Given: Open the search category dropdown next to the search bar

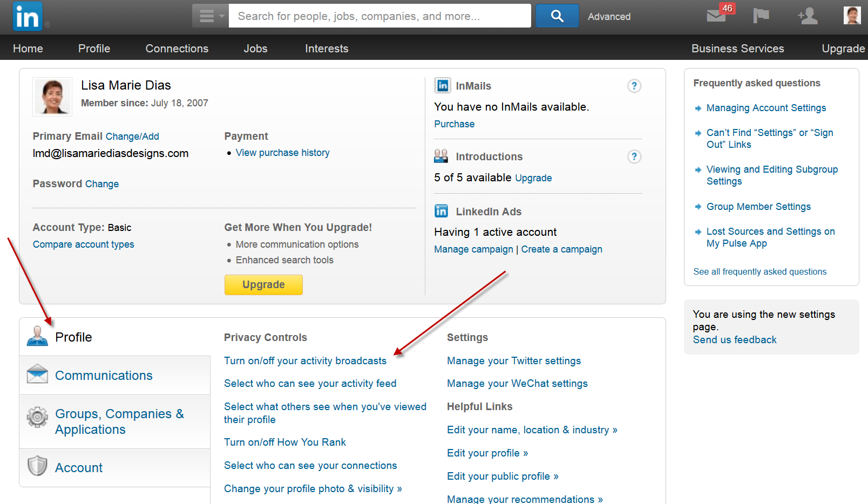Looking at the screenshot, I should point(210,16).
